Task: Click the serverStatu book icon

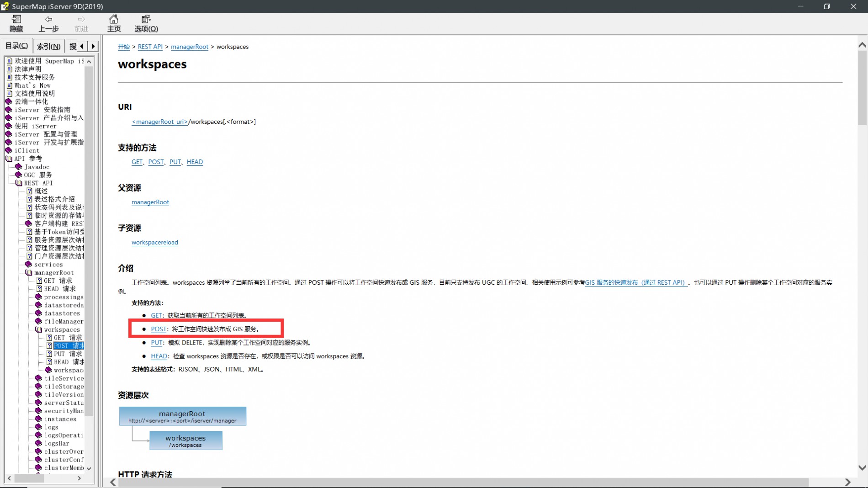Action: click(39, 403)
